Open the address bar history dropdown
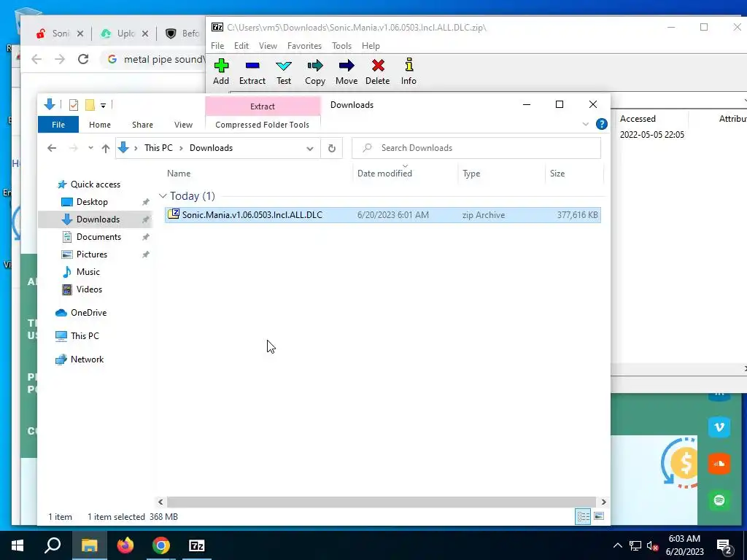747x560 pixels. pyautogui.click(x=309, y=148)
